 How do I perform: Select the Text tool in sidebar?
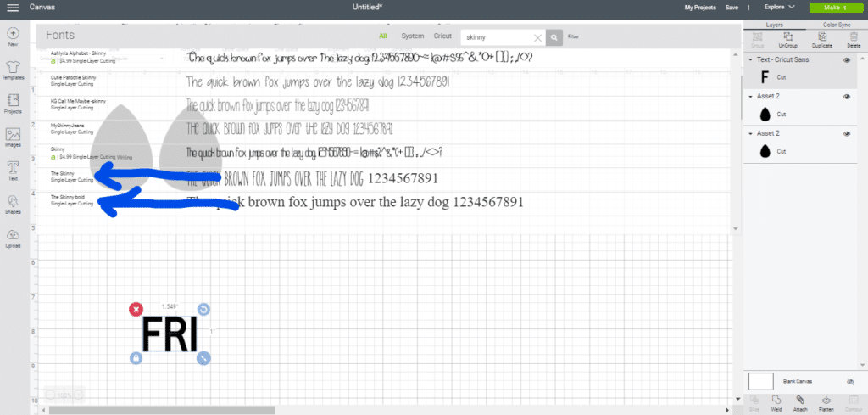click(x=13, y=171)
